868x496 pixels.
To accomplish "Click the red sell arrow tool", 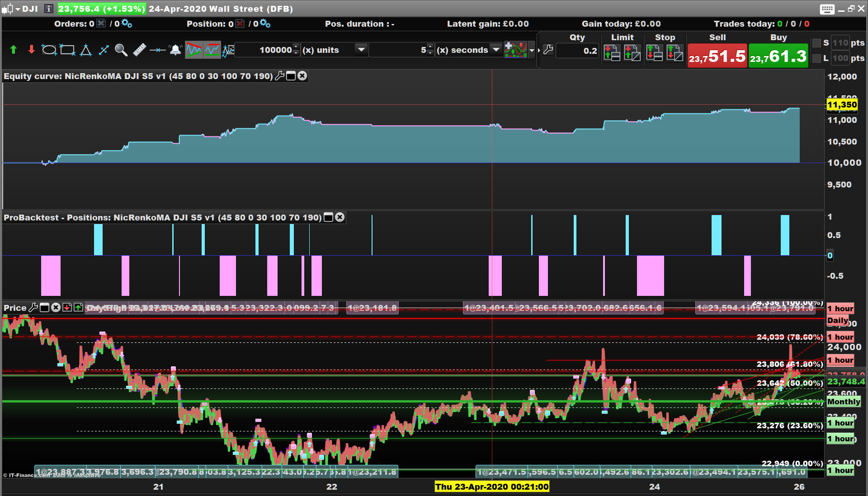I will [x=31, y=50].
